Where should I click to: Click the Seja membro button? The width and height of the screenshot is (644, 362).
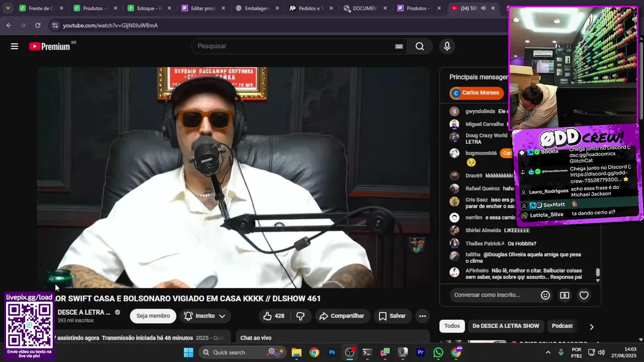(x=153, y=316)
